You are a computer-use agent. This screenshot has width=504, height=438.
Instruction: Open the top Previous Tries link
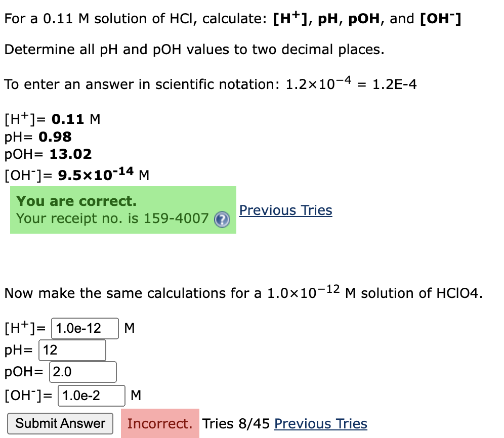285,210
